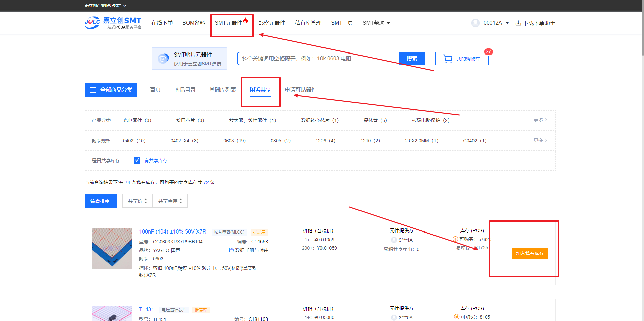The width and height of the screenshot is (644, 321).
Task: Click the hamburger icon in 全部商品分类
Action: 93,90
